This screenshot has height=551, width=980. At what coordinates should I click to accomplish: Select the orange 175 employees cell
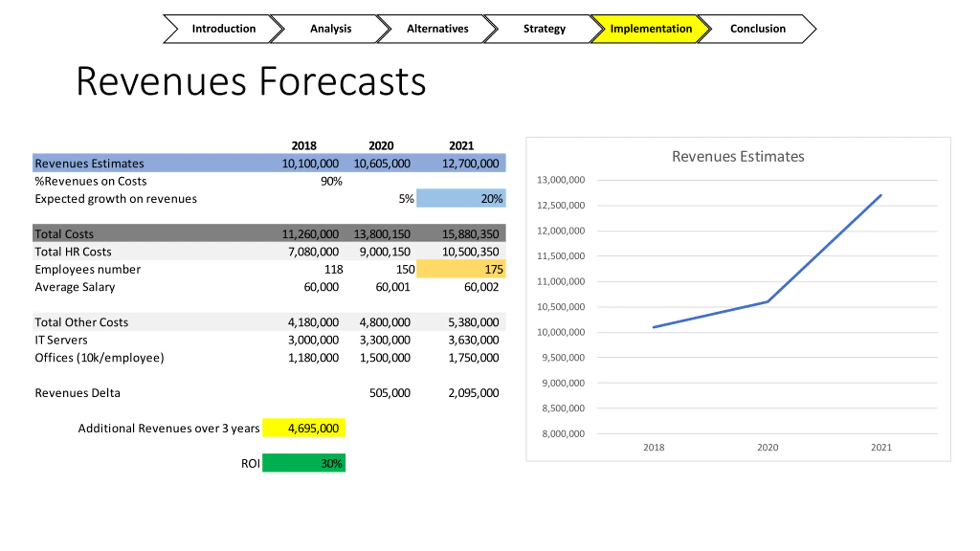pos(461,269)
